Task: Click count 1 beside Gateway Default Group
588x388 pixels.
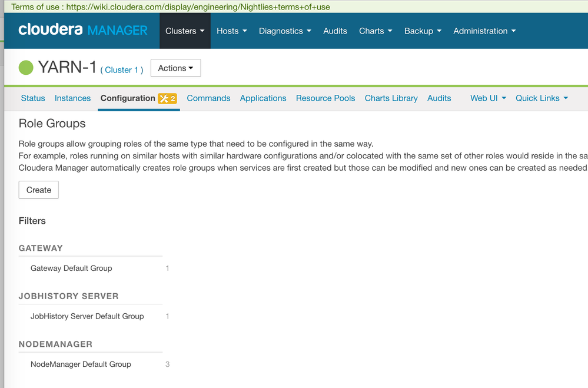Action: click(167, 268)
